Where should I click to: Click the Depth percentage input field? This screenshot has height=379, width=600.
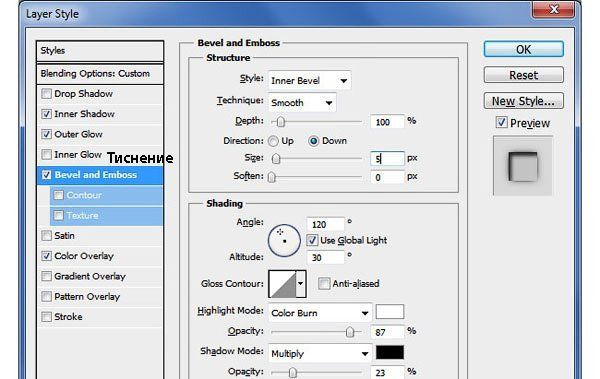coord(387,122)
